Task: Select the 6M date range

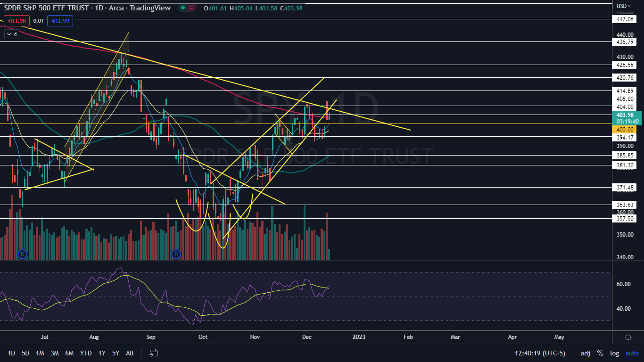Action: [69, 353]
